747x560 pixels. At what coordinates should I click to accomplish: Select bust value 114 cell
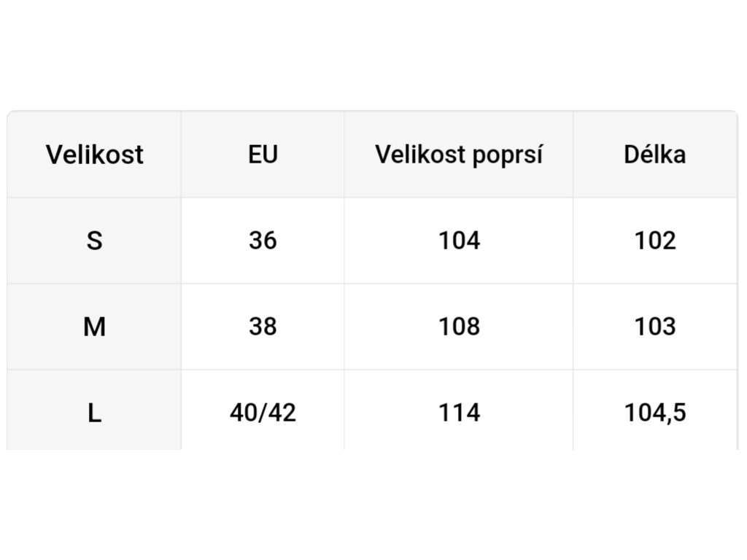(x=459, y=413)
